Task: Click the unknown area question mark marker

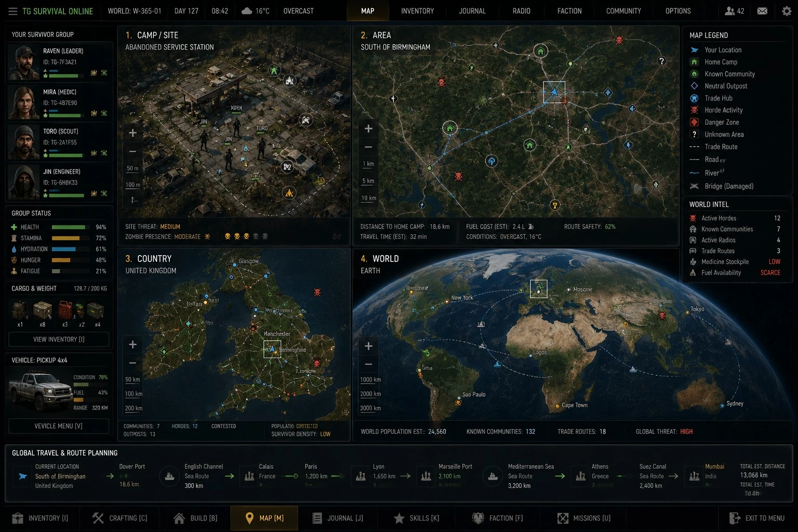Action: pos(661,61)
